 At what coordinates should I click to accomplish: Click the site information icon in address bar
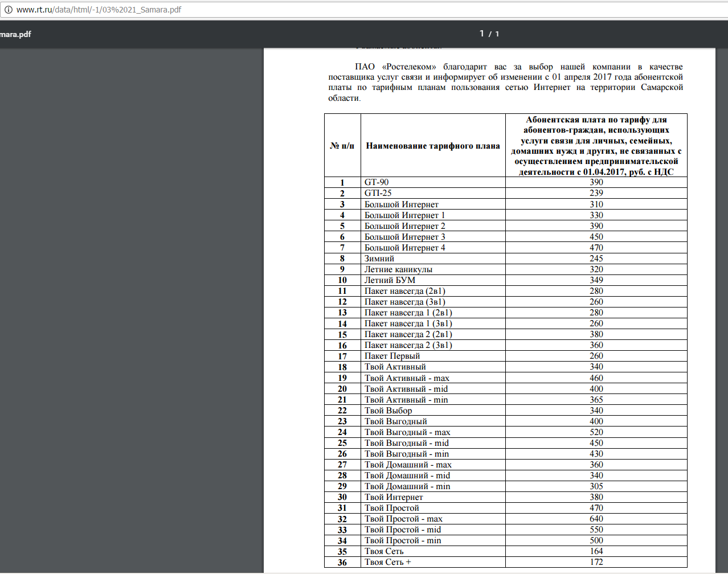point(8,10)
